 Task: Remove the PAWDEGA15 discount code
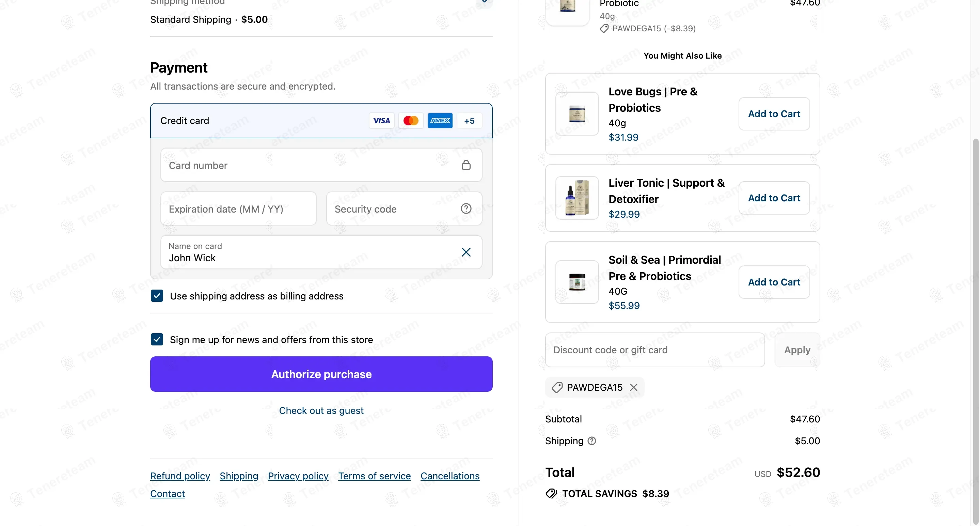coord(633,387)
